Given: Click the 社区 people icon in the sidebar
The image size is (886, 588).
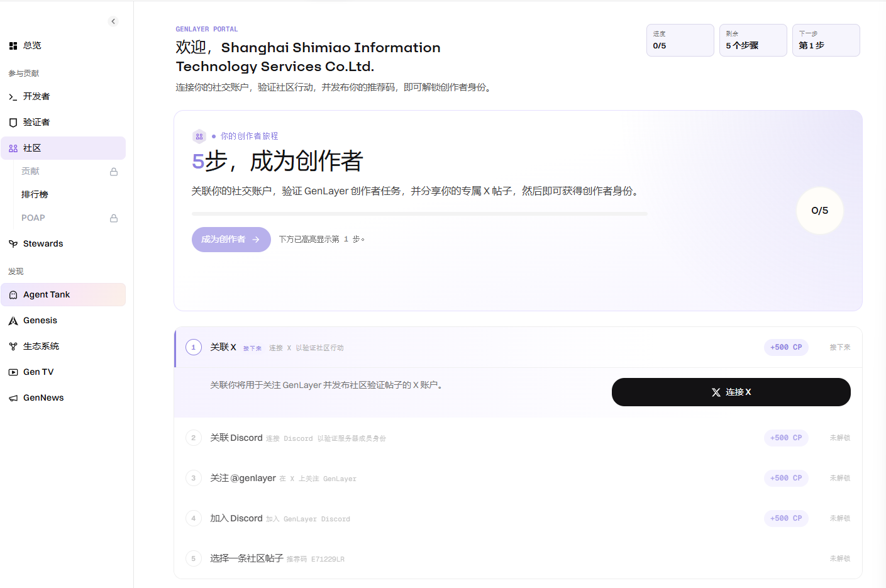Looking at the screenshot, I should click(13, 148).
